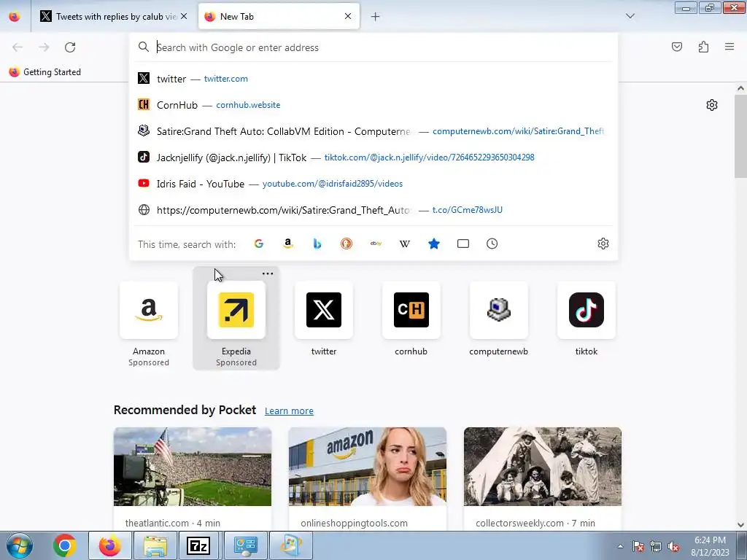Search this time with Google
The height and width of the screenshot is (560, 747).
tap(259, 244)
